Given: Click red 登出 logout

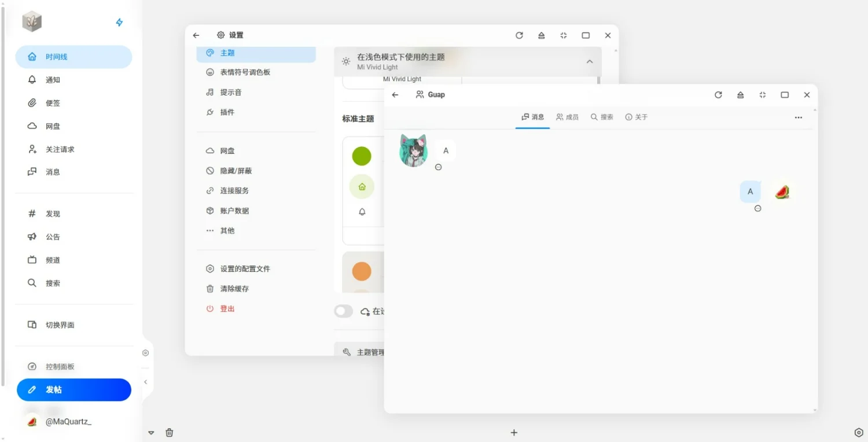Looking at the screenshot, I should [256, 308].
